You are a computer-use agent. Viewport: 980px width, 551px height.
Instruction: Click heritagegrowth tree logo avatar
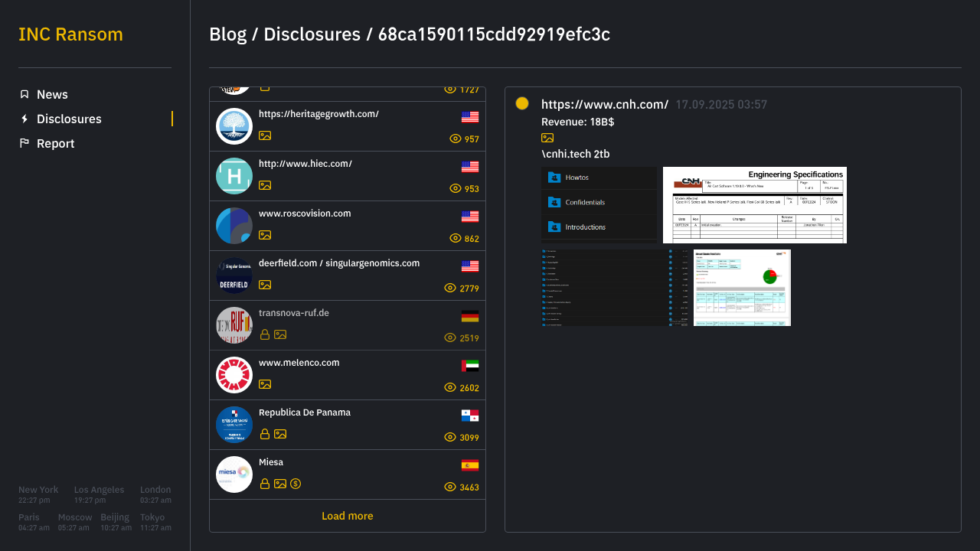(x=234, y=126)
